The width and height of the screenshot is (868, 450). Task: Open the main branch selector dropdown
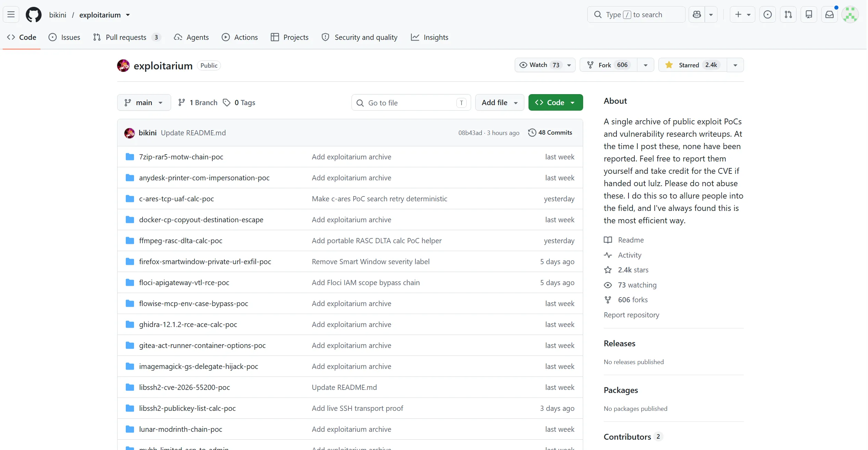144,102
